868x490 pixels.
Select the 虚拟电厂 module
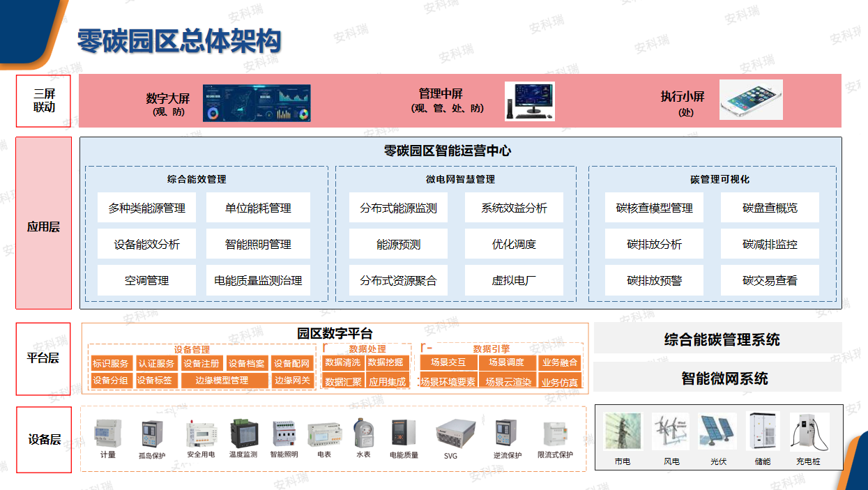click(513, 280)
